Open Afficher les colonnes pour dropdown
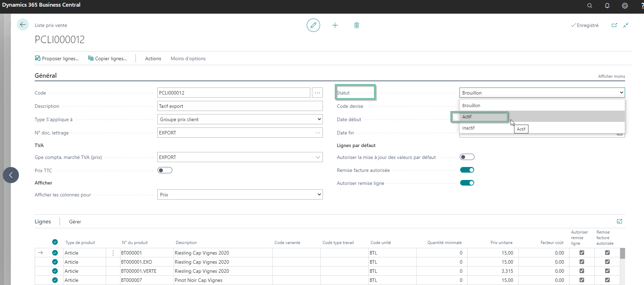This screenshot has height=285, width=644. point(240,195)
